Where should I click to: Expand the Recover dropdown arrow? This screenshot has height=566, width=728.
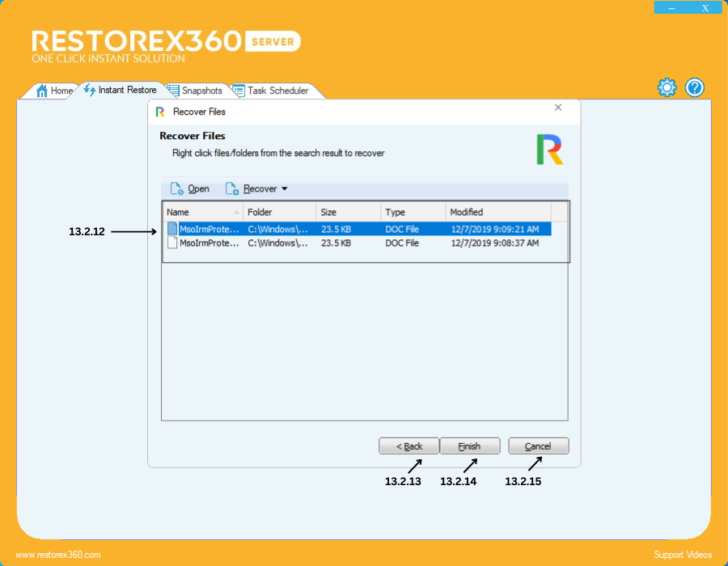click(x=285, y=189)
